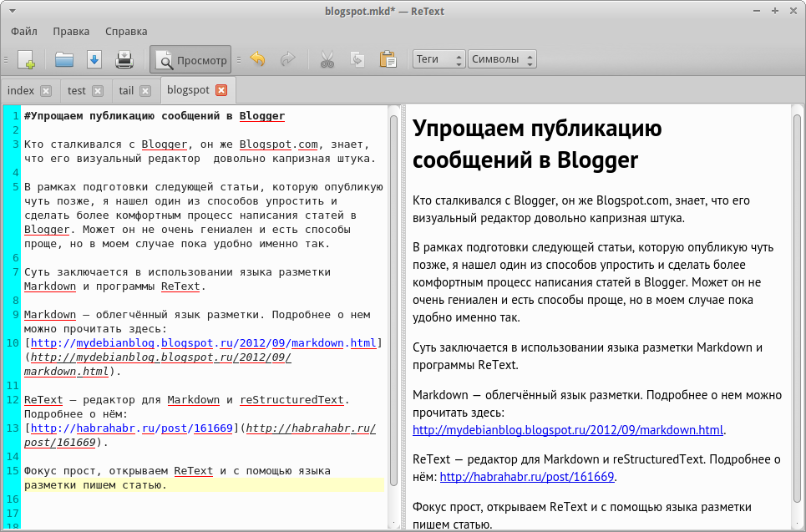Open the Файл menu
This screenshot has width=806, height=532.
[x=24, y=32]
